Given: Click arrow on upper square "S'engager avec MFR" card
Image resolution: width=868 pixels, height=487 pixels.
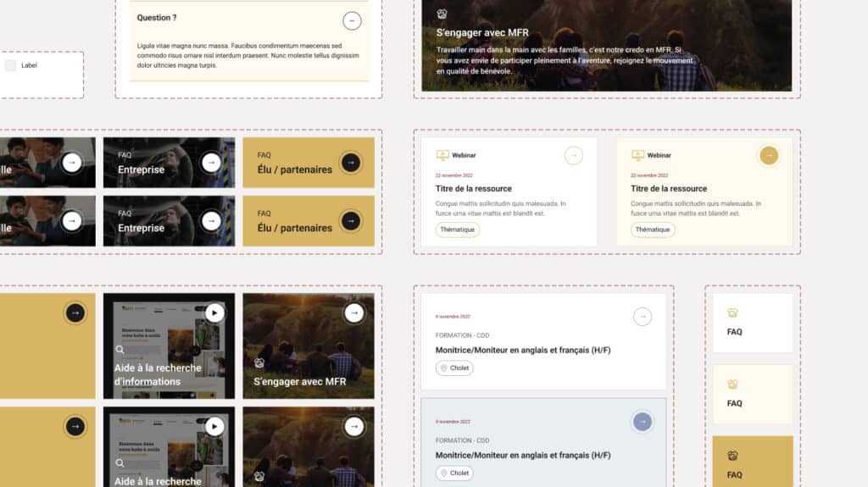Looking at the screenshot, I should tap(354, 313).
